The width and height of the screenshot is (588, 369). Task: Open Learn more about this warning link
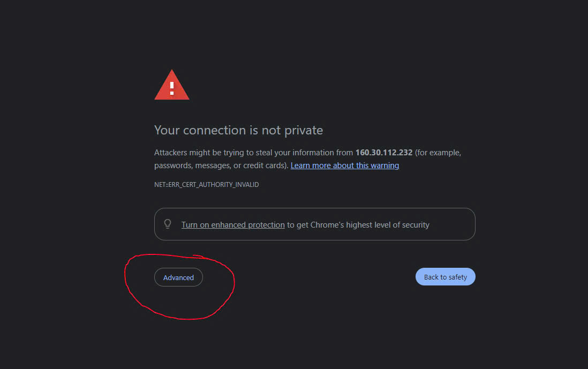click(345, 165)
